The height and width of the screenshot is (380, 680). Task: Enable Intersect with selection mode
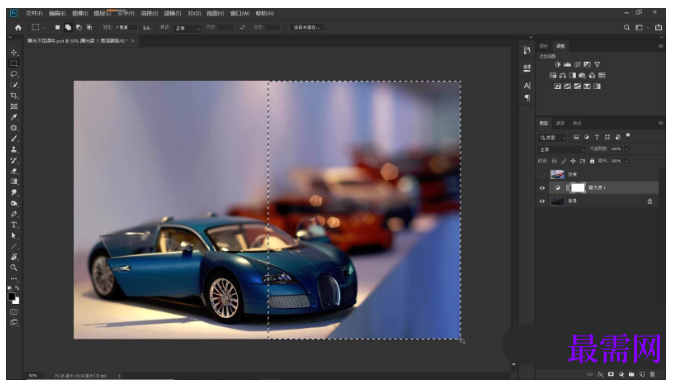(x=89, y=27)
